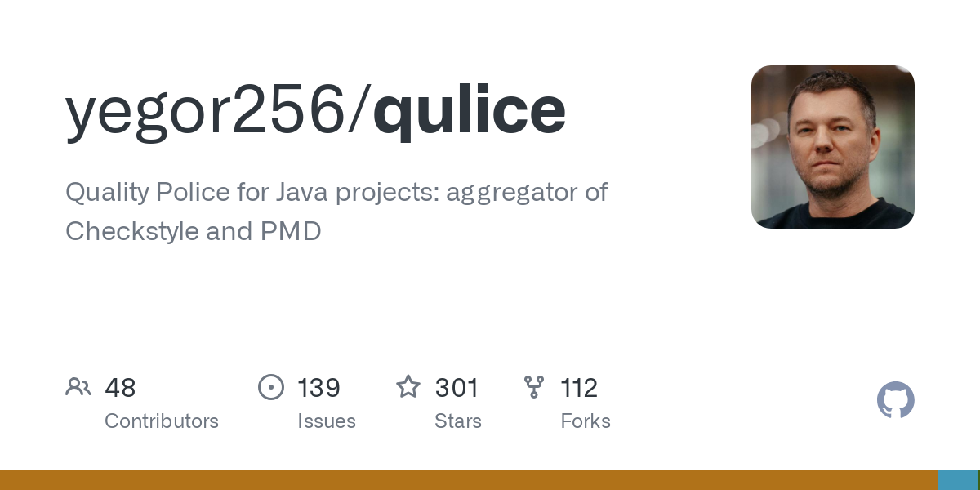
Task: Click the yegor256 owner name in title
Action: [206, 110]
